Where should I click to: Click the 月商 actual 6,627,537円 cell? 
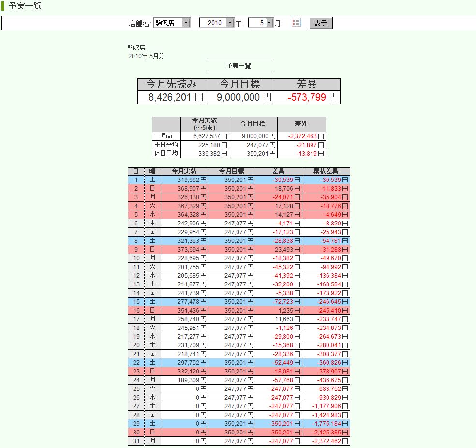pyautogui.click(x=205, y=136)
